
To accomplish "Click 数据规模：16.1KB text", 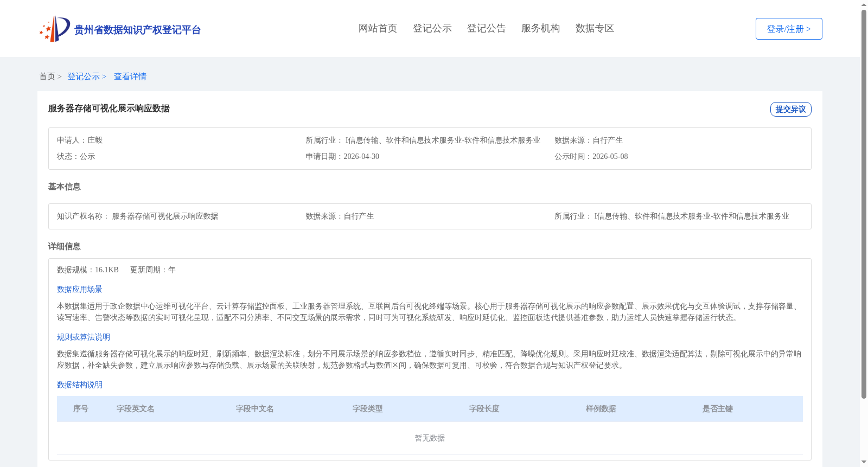I will coord(88,270).
